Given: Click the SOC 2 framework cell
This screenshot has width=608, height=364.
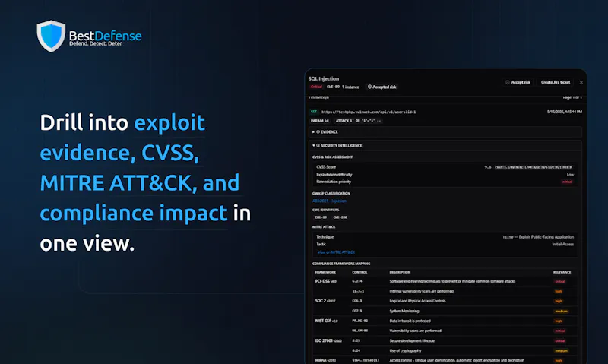Looking at the screenshot, I should point(325,301).
